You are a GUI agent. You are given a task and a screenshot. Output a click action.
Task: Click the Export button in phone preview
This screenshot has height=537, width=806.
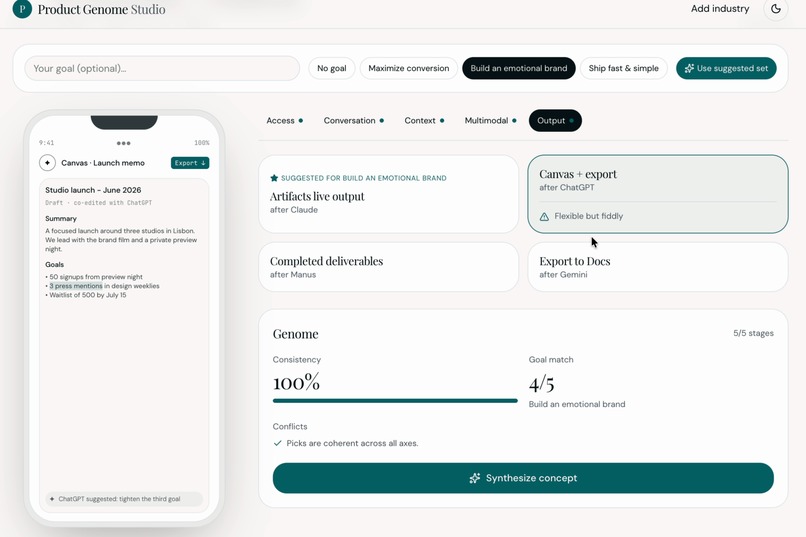[x=190, y=163]
